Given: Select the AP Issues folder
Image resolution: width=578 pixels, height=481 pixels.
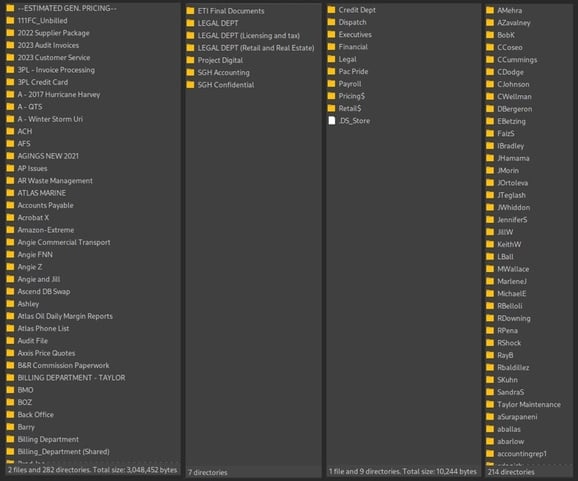Looking at the screenshot, I should tap(32, 168).
